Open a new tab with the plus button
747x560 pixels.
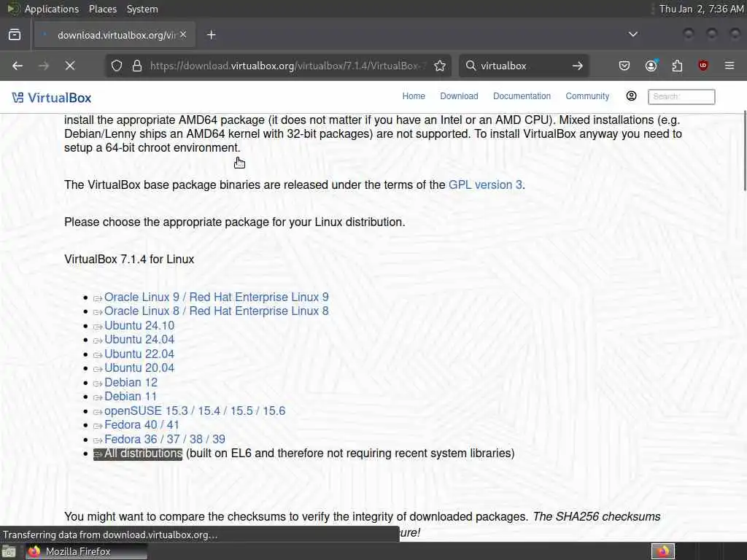[x=212, y=35]
